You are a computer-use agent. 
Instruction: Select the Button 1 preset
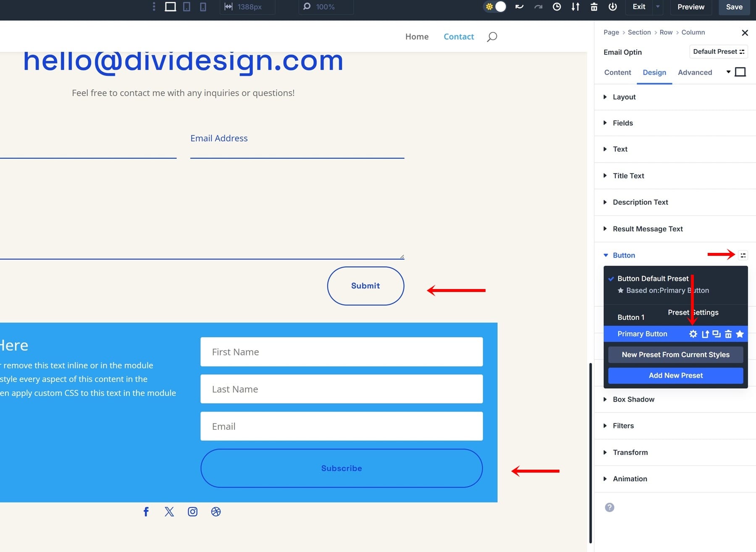pos(631,317)
